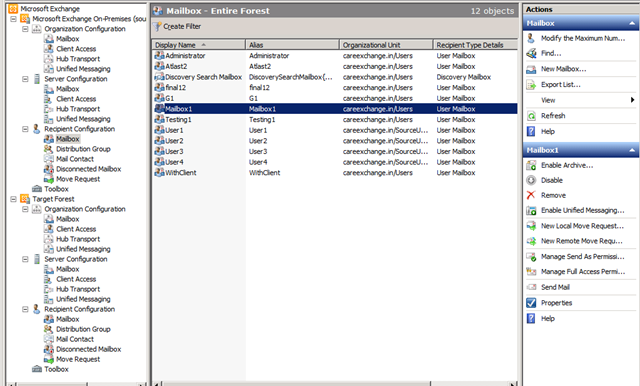Select the Testing1 mailbox row
The image size is (640, 386).
tap(335, 120)
